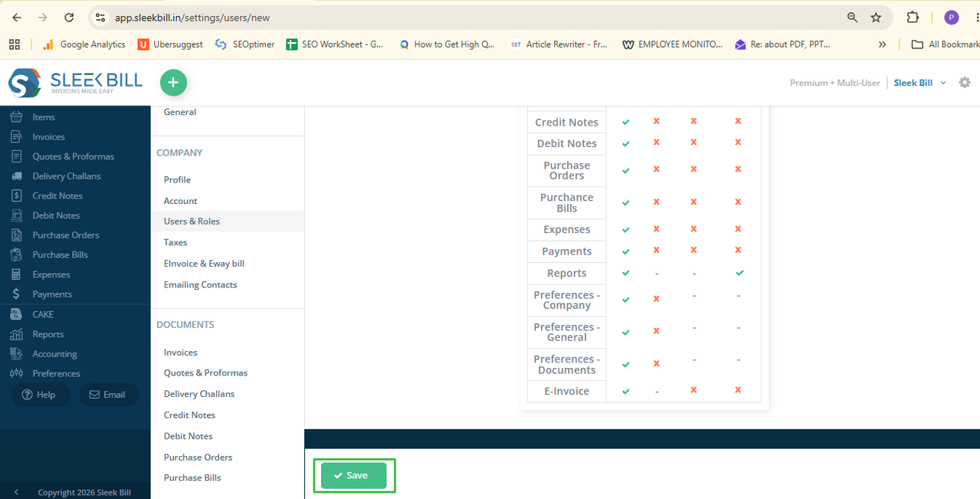Open CAKE sidebar icon
Screen dimensions: 980x499
[x=16, y=314]
